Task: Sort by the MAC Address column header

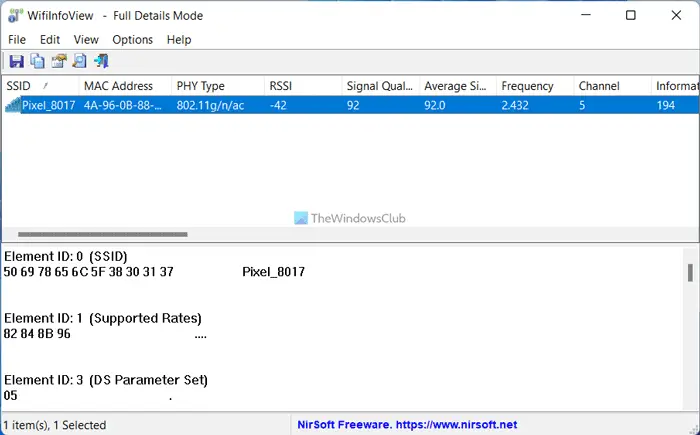Action: pos(125,86)
